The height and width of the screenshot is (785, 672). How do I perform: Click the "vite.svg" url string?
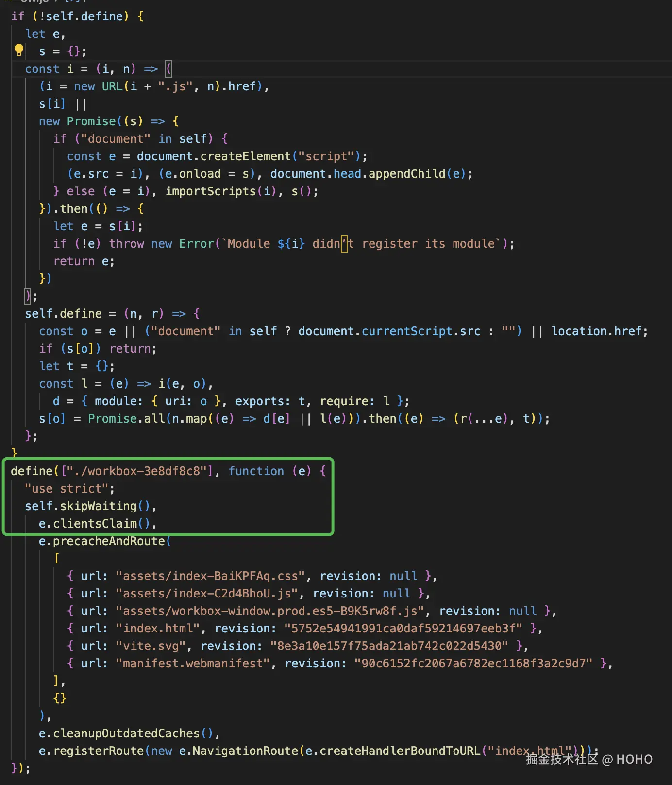151,646
